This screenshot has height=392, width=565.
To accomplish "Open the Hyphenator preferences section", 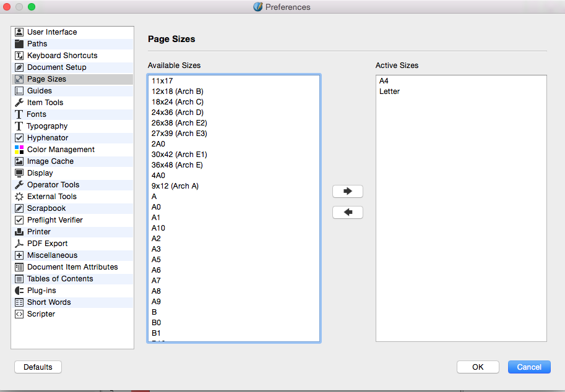I will click(48, 138).
